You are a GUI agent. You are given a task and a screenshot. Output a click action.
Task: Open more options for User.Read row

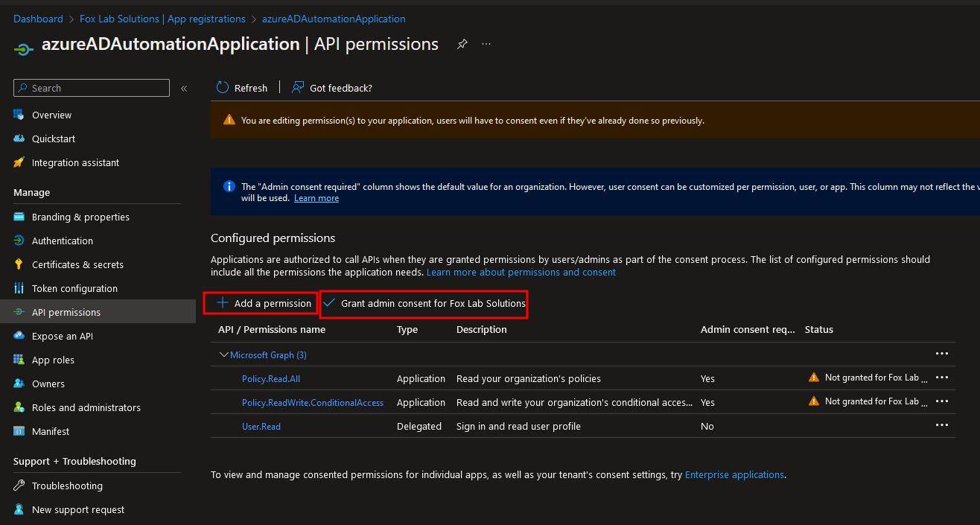941,425
